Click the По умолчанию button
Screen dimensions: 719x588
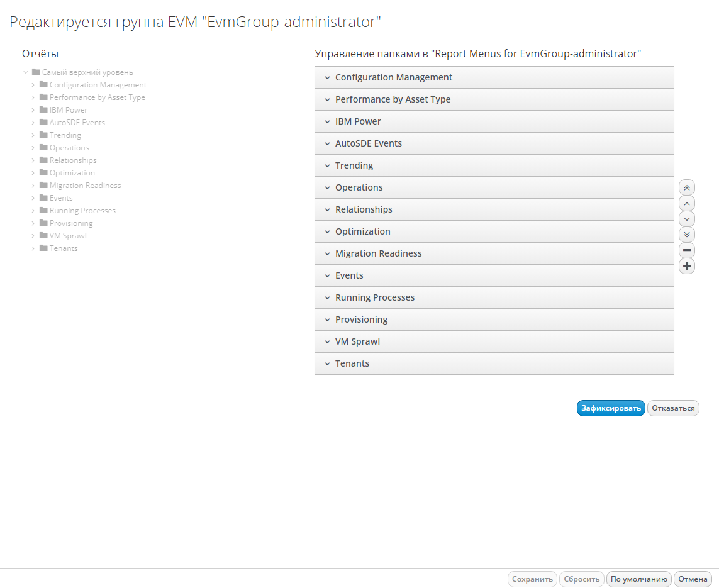coord(638,579)
